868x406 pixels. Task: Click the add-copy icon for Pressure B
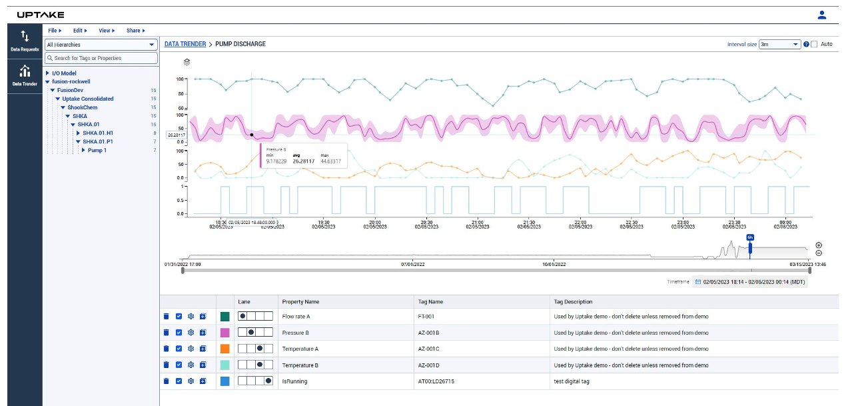click(x=203, y=332)
